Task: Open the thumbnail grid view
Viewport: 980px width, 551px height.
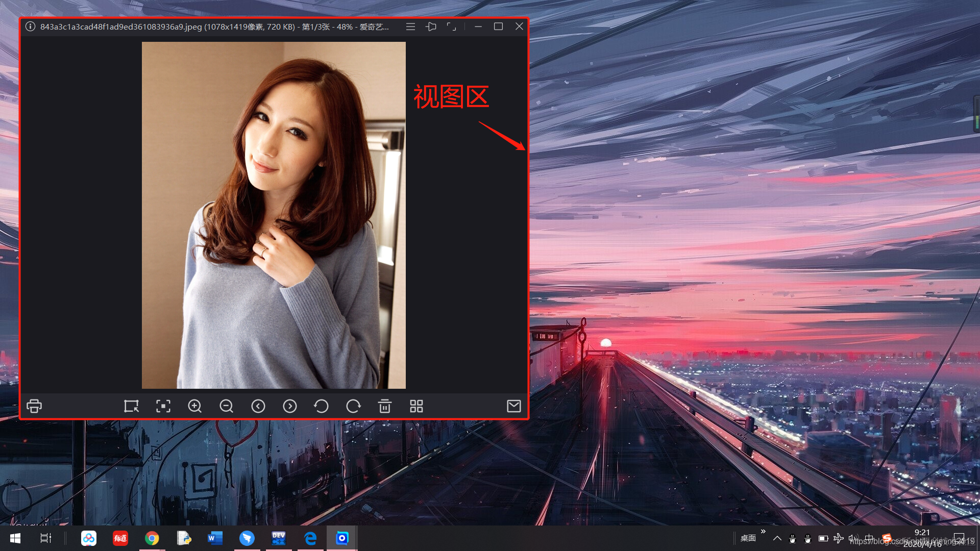Action: (416, 406)
